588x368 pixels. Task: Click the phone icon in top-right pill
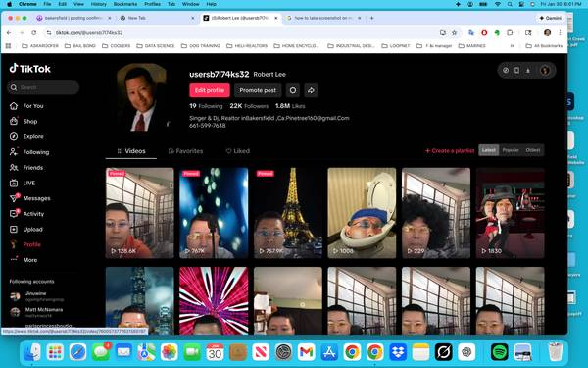click(516, 71)
